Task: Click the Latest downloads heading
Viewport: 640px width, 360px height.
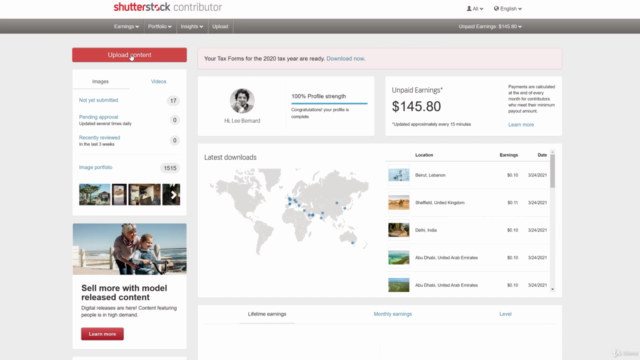Action: click(230, 158)
